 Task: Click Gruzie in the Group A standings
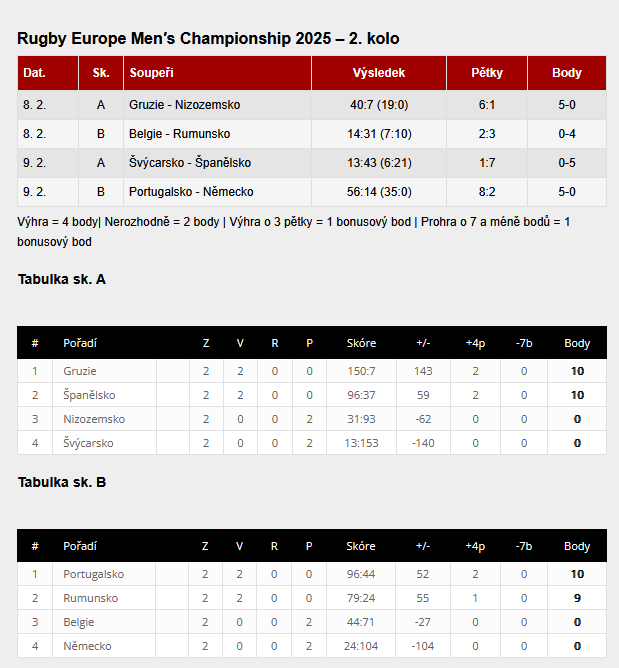coord(80,371)
